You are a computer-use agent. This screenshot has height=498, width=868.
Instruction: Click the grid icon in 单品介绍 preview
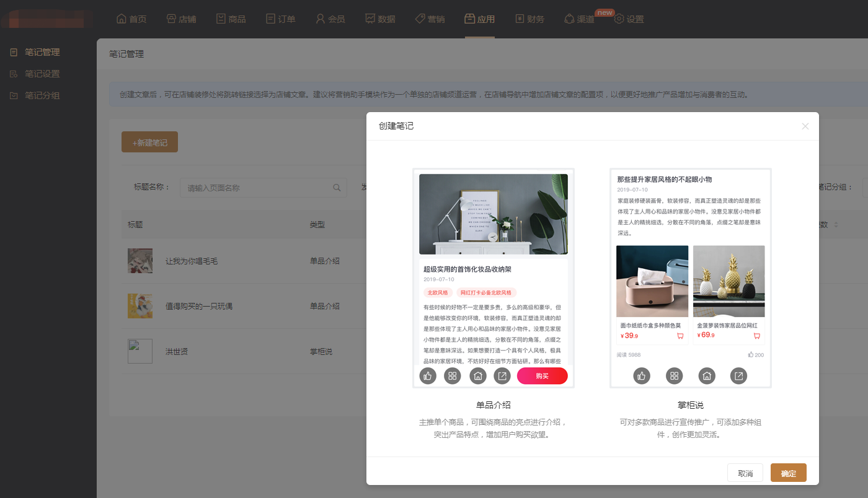click(x=453, y=376)
